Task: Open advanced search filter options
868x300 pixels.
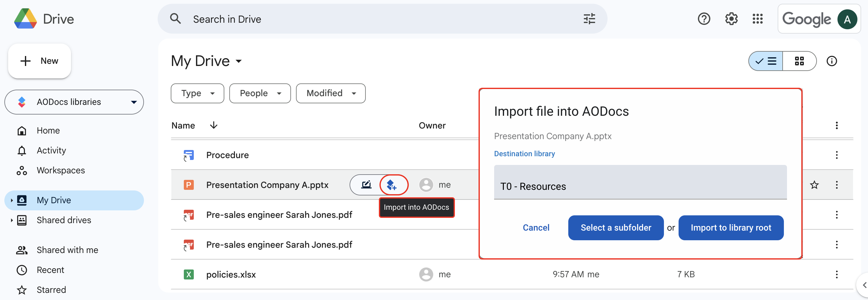Action: (x=589, y=19)
